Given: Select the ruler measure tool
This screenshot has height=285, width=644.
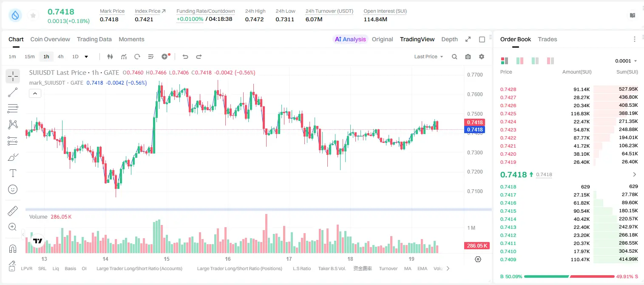Looking at the screenshot, I should 13,211.
